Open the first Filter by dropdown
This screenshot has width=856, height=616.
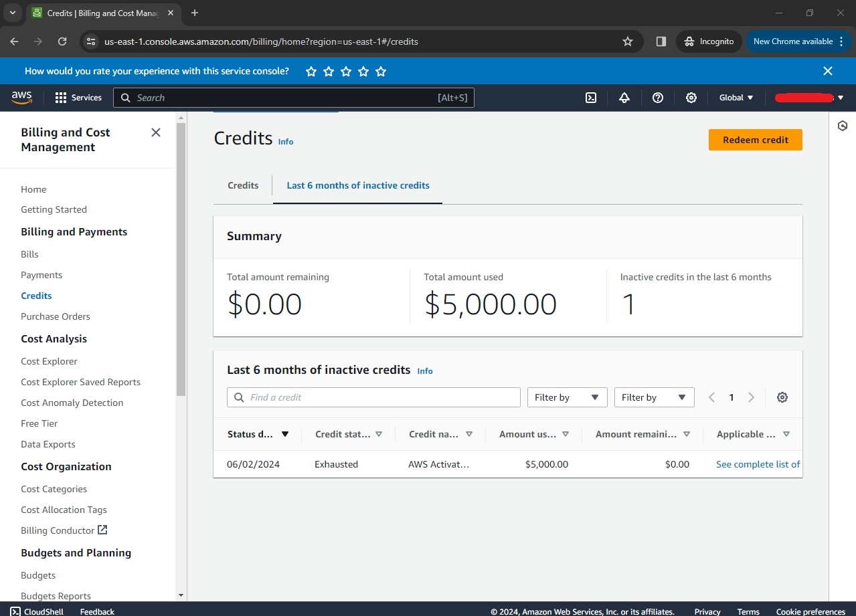567,397
